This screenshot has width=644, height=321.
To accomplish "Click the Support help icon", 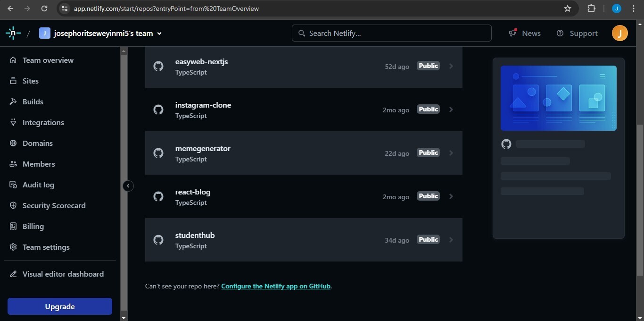I will click(x=560, y=33).
